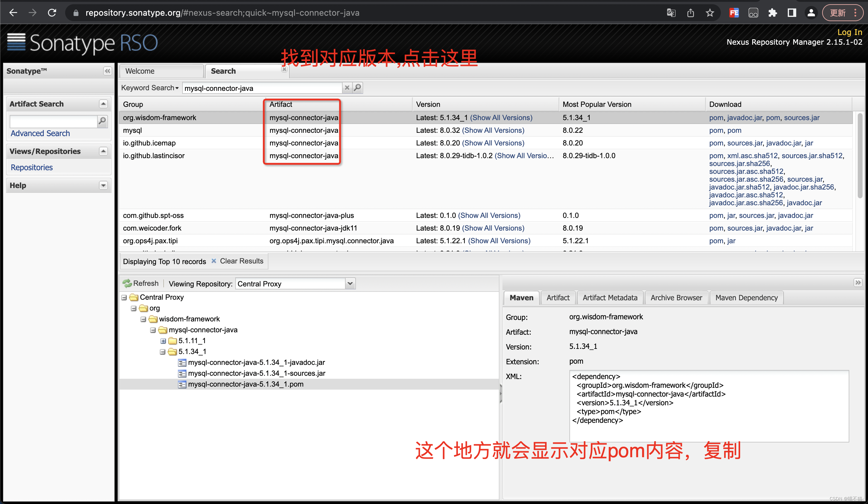Click the Artifact Search sidebar magnifier icon
The width and height of the screenshot is (868, 504).
tap(102, 121)
